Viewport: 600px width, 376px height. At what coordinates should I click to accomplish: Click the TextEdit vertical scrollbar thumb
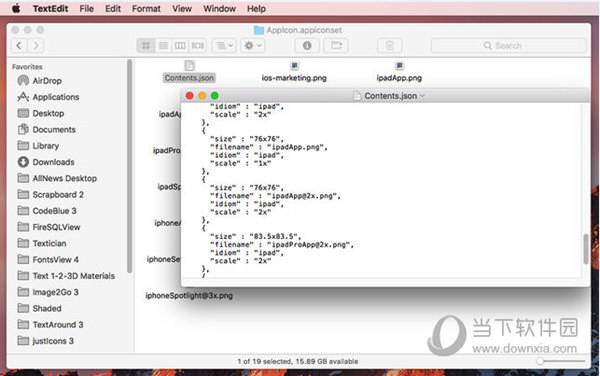point(585,249)
